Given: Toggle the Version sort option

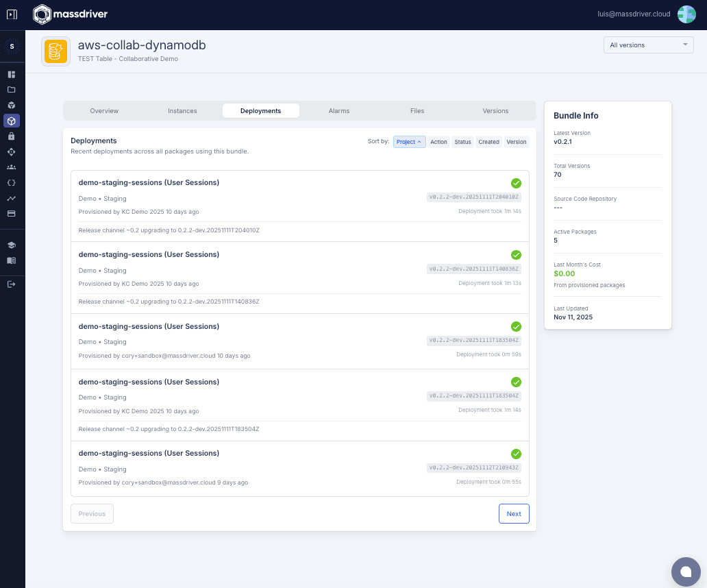Looking at the screenshot, I should click(x=516, y=142).
